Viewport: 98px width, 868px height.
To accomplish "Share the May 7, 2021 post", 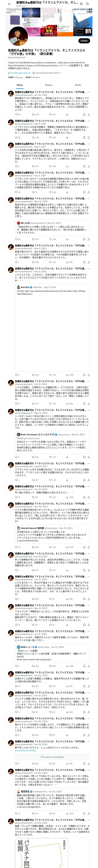I will [89, 166].
